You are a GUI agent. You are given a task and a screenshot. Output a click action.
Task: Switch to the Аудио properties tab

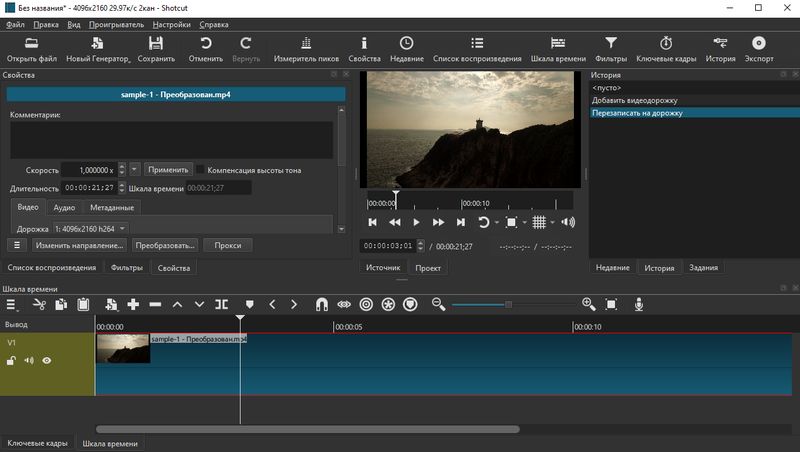pyautogui.click(x=64, y=207)
